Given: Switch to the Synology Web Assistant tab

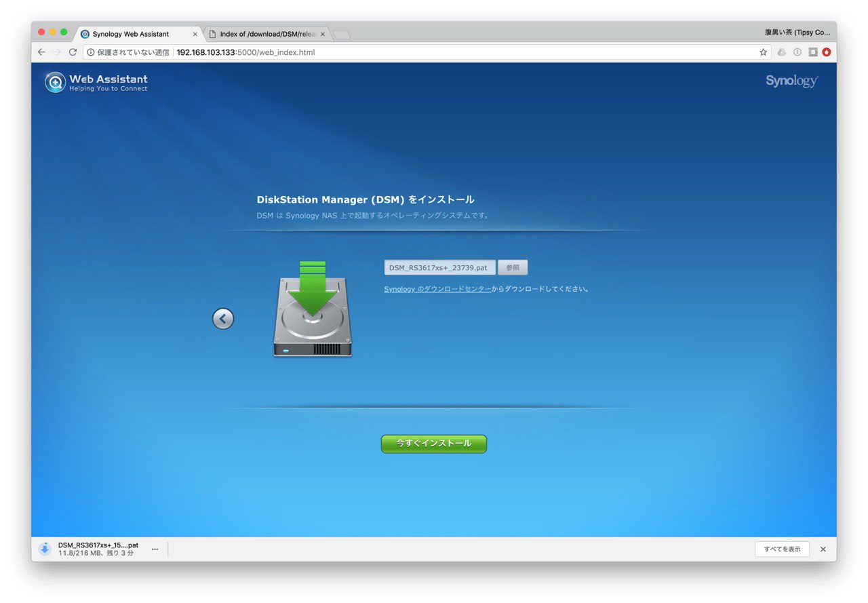Looking at the screenshot, I should (x=139, y=34).
